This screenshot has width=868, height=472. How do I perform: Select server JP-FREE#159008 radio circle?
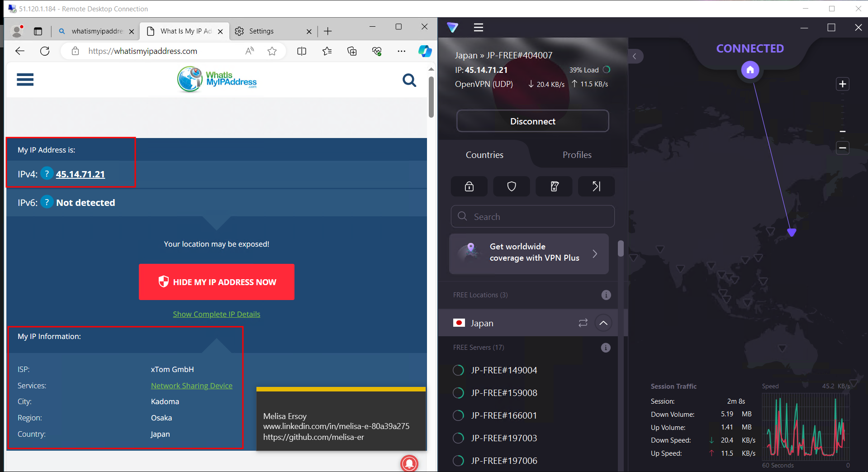coord(458,393)
